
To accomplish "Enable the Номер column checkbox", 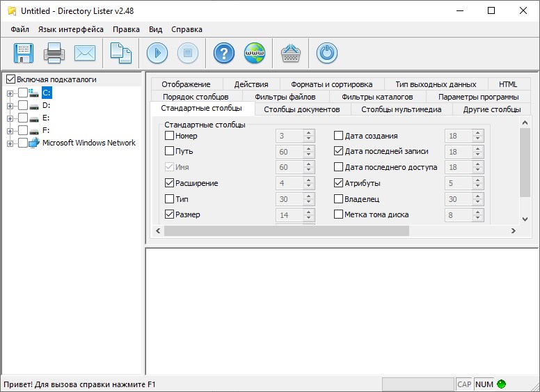I will 170,136.
